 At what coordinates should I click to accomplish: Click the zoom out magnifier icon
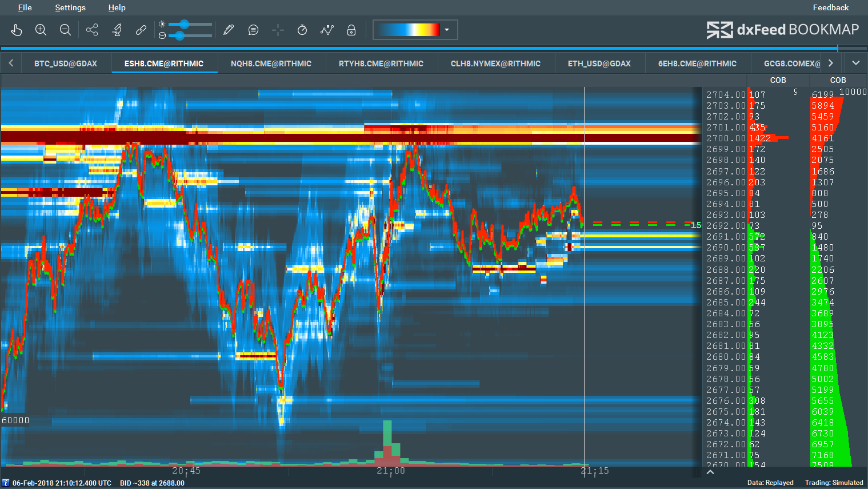pyautogui.click(x=65, y=30)
